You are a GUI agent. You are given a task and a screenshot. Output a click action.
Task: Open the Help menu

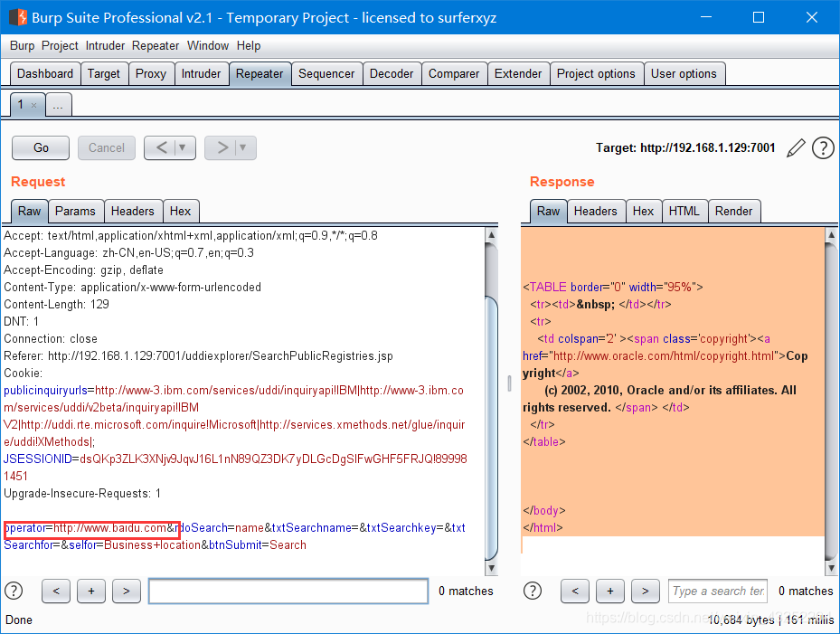pos(249,45)
